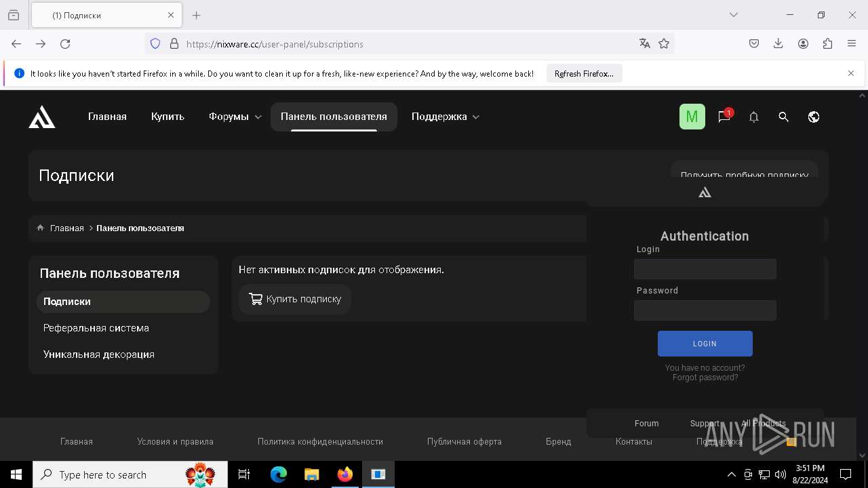
Task: Click the site padlock icon
Action: point(174,43)
